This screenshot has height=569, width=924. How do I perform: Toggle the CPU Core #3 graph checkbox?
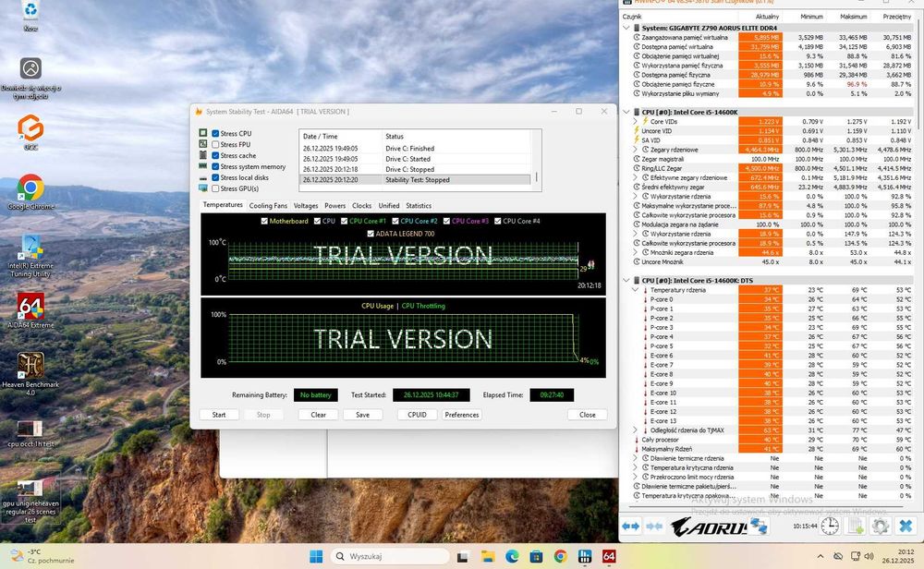[446, 221]
